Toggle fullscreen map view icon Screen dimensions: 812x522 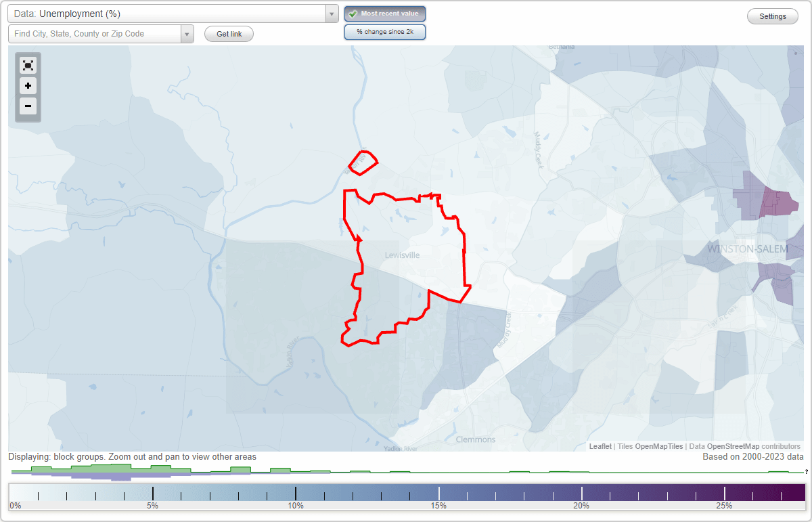point(28,65)
